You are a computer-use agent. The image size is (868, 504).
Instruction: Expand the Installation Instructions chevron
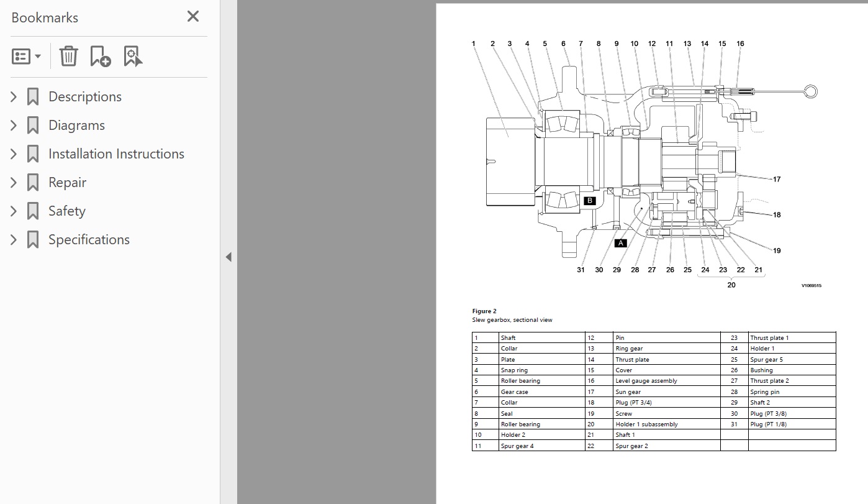tap(14, 154)
